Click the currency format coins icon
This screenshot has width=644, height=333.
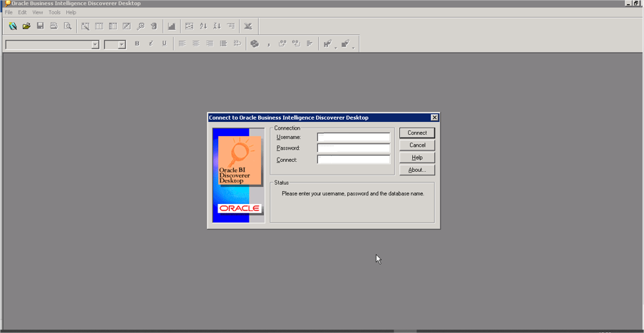click(255, 43)
